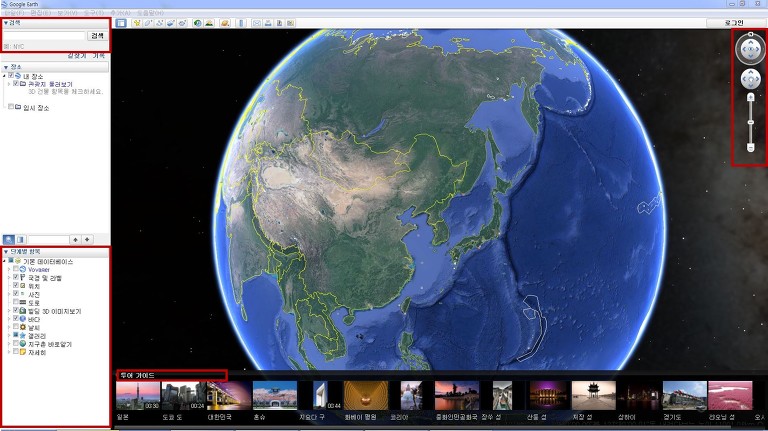Collapse the 장소 panel header triangle

6,67
